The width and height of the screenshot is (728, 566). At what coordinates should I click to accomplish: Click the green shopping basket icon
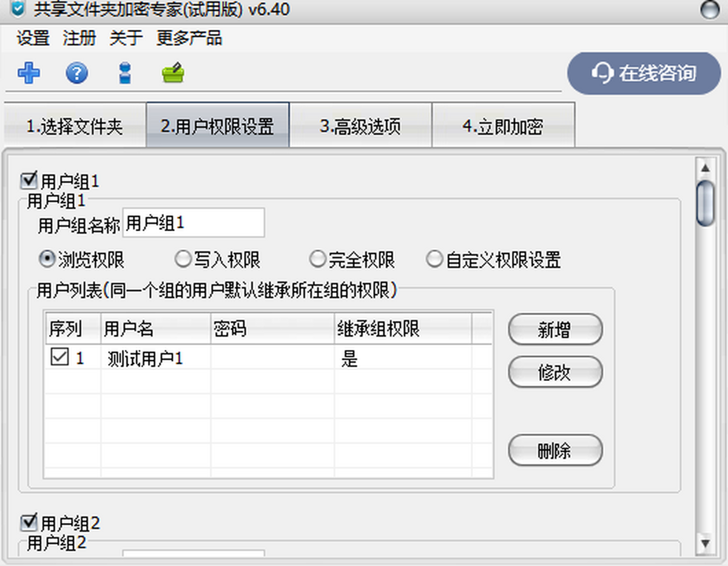point(173,74)
